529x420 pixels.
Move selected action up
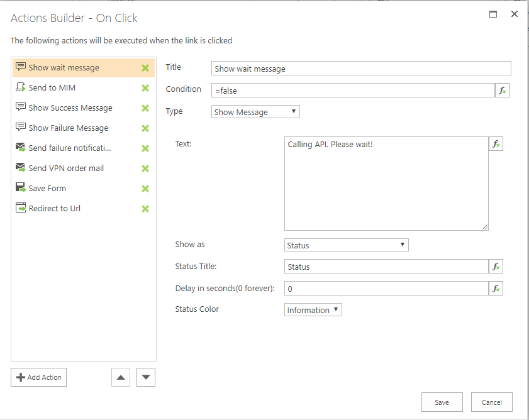coord(121,377)
